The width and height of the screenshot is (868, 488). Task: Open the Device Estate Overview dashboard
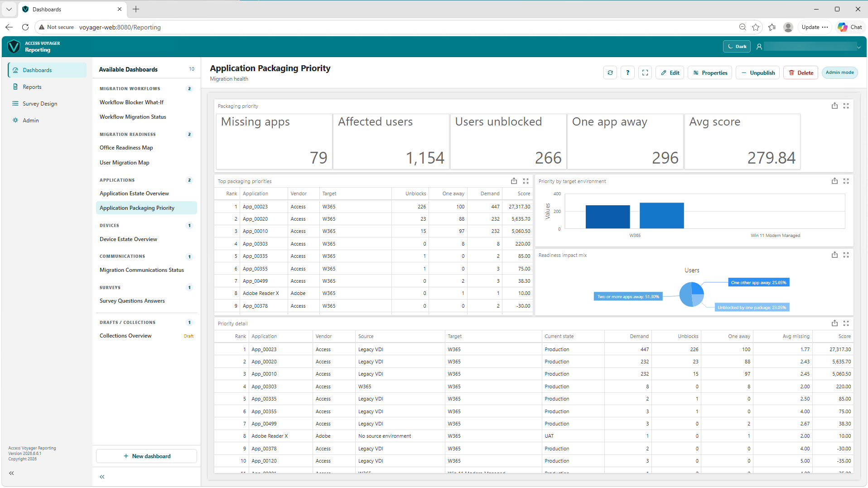146,239
